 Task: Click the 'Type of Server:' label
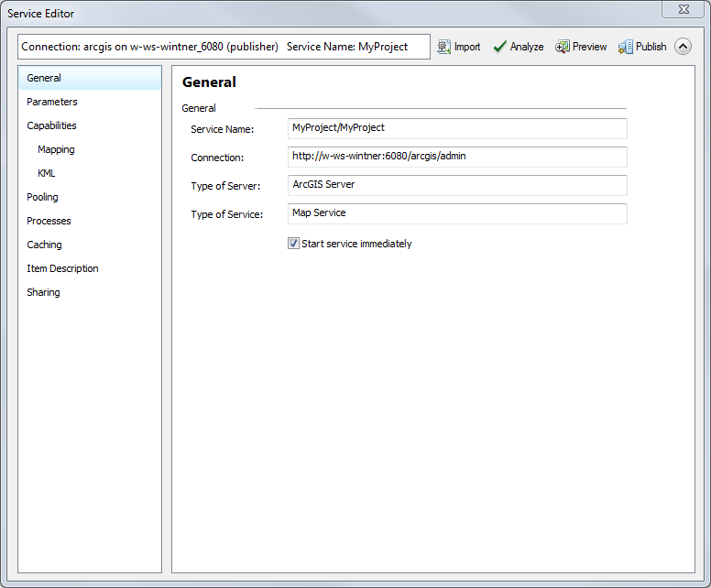225,186
